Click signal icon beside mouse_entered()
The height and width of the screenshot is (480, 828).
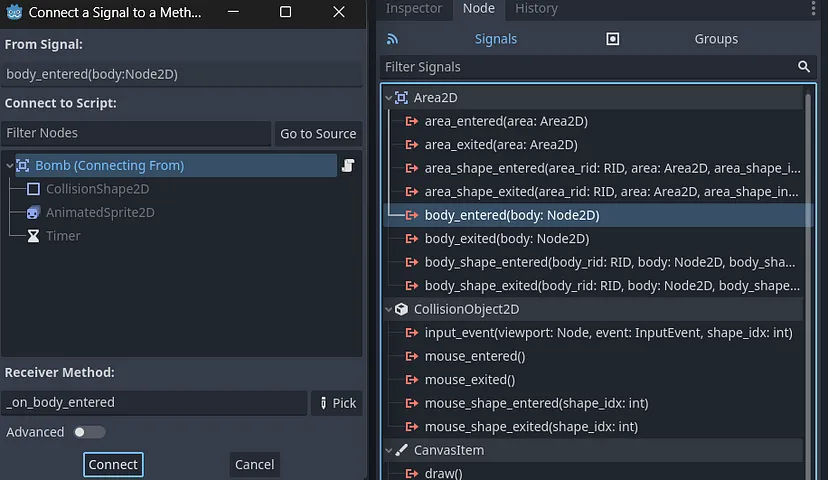[412, 356]
